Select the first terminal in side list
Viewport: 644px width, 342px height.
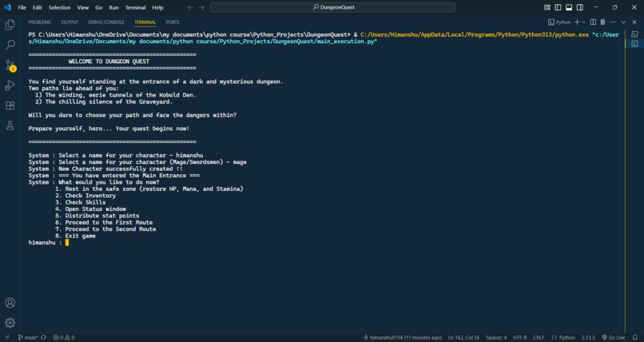click(634, 34)
